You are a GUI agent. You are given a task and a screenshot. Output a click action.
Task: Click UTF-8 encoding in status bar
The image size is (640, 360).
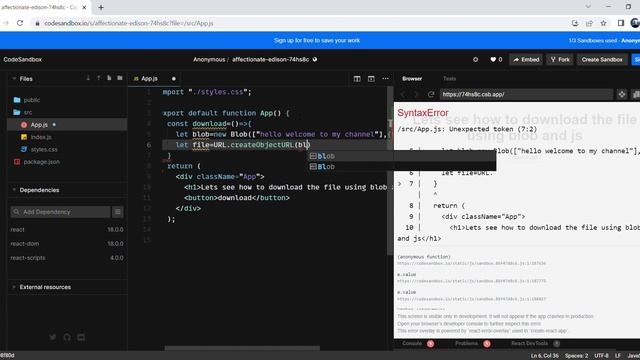601,356
